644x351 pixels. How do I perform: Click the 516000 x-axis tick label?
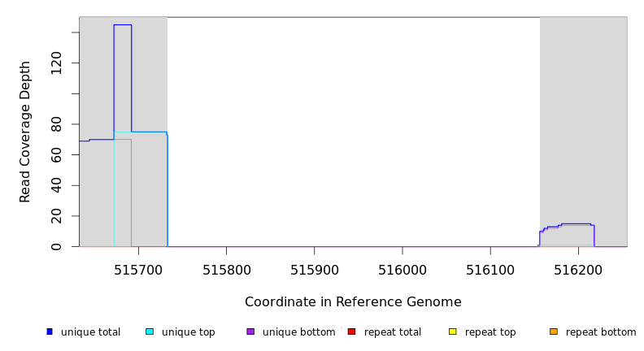[x=402, y=267]
